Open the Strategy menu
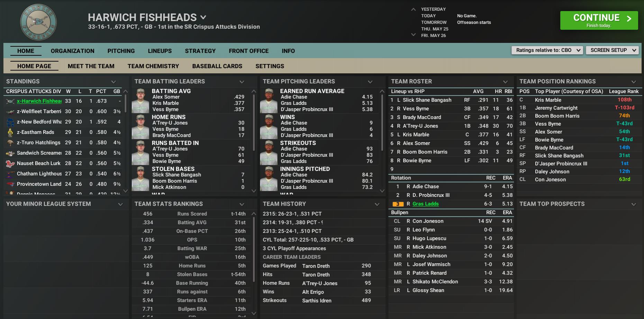644x319 pixels. tap(200, 51)
